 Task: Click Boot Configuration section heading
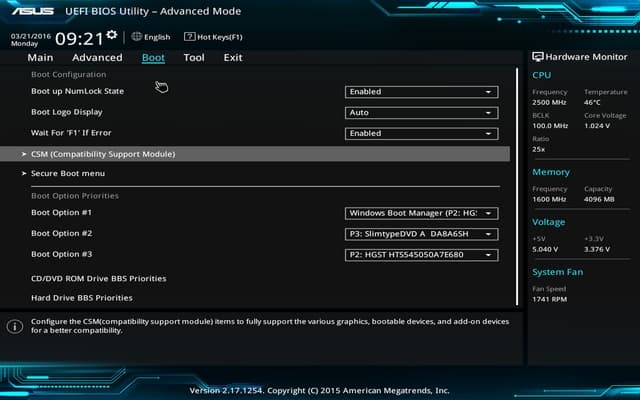click(x=69, y=75)
